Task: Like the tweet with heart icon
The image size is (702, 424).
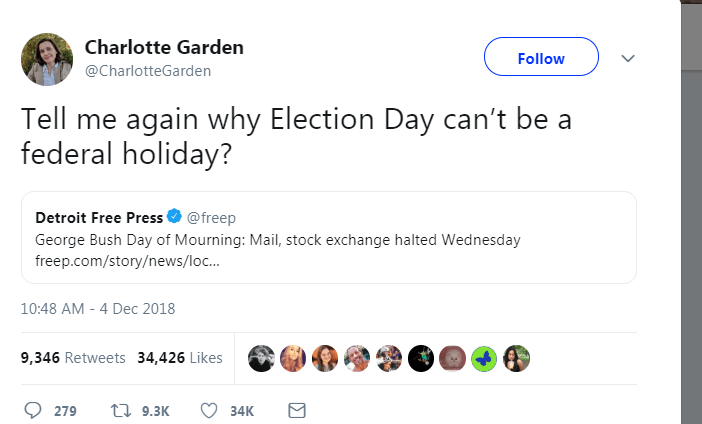Action: pyautogui.click(x=209, y=410)
